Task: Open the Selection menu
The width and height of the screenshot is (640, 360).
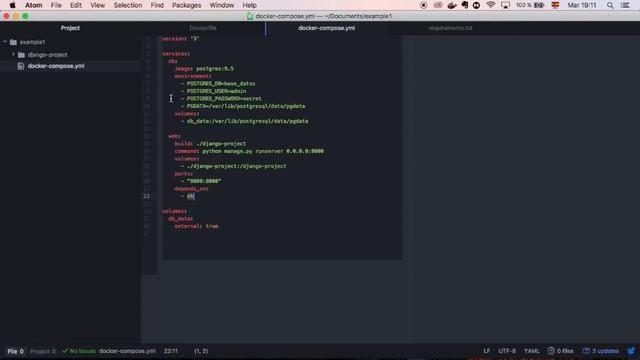Action: 128,5
